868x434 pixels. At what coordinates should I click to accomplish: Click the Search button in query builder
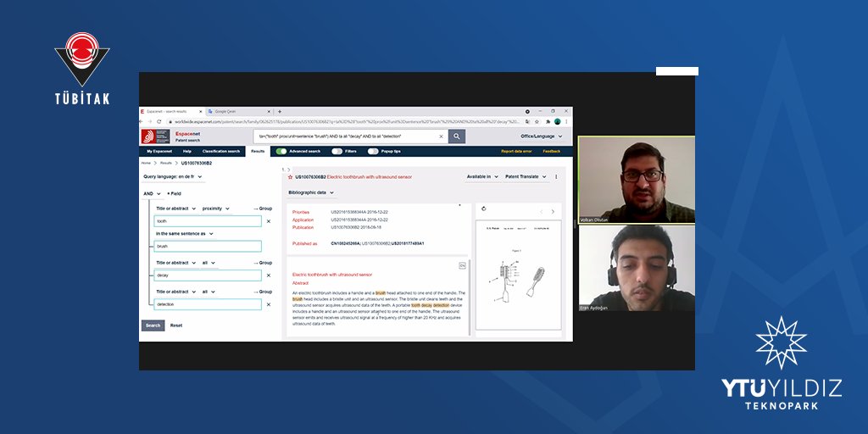(x=153, y=325)
